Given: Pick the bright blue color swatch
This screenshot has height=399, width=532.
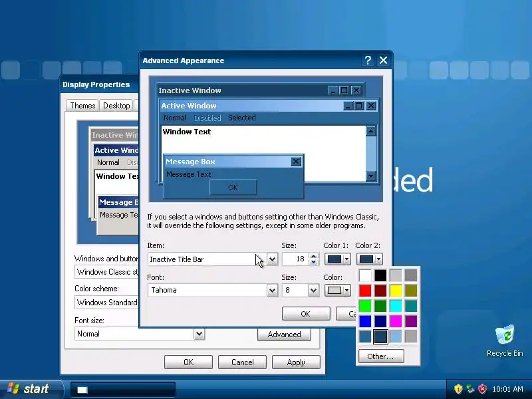Looking at the screenshot, I should 365,321.
